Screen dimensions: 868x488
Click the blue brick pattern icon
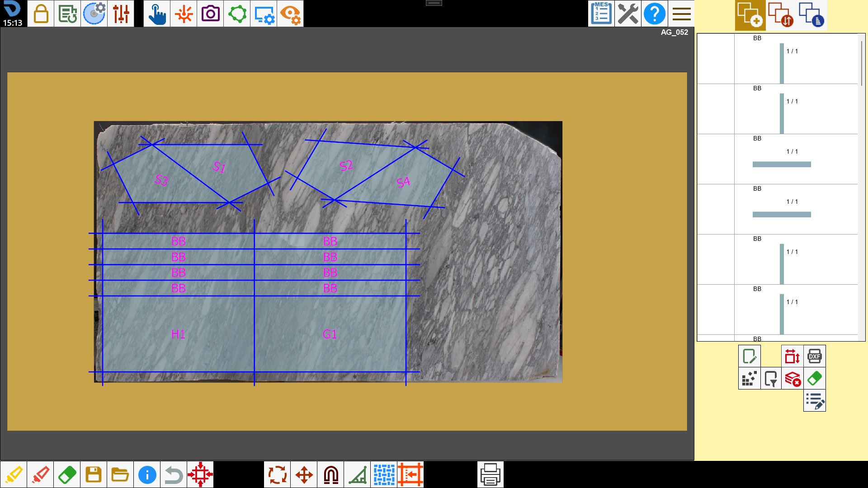point(384,474)
